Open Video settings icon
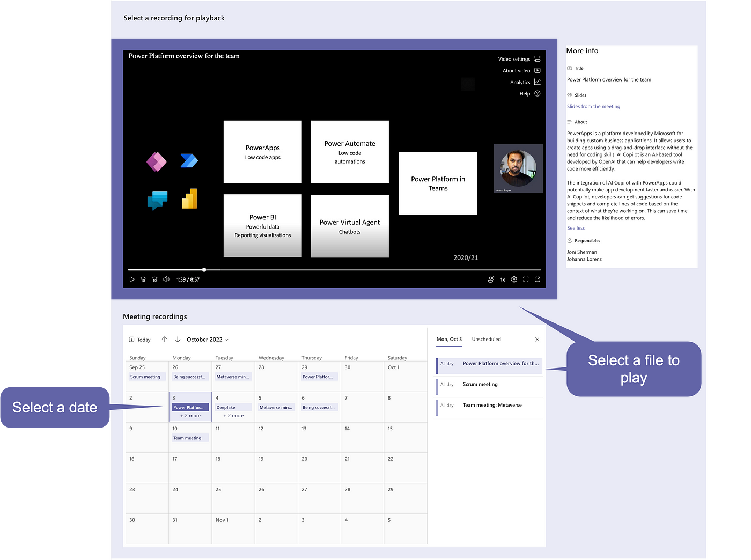Screen dimensions: 751x560 (x=538, y=59)
